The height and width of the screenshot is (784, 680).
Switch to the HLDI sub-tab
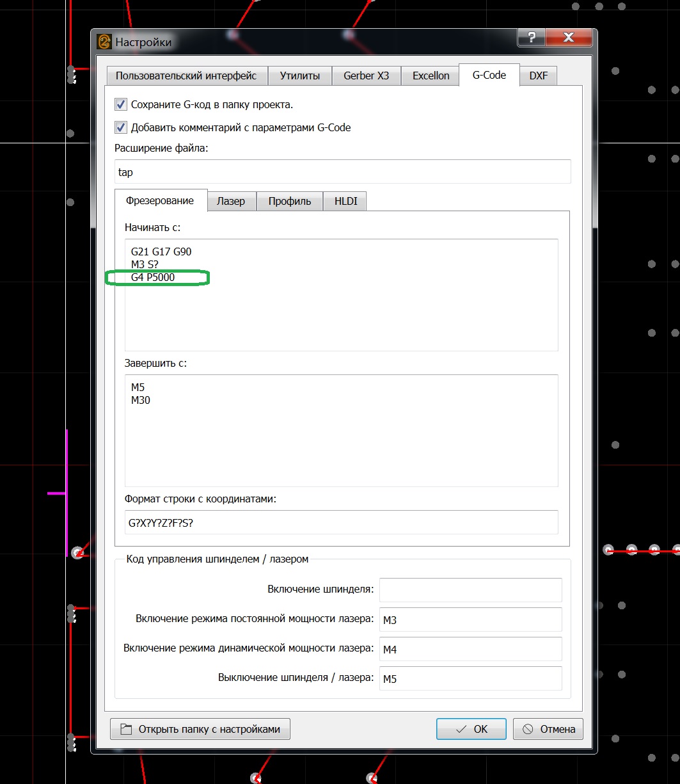point(345,201)
